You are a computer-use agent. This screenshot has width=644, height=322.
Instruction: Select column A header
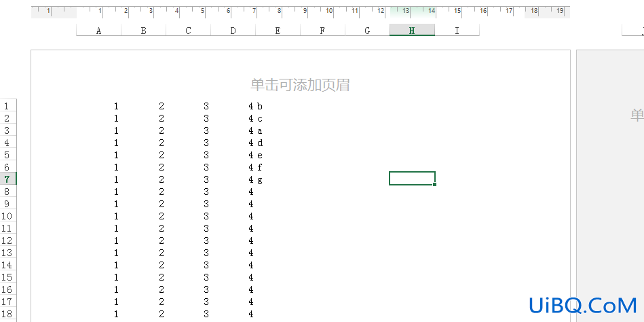click(x=98, y=30)
